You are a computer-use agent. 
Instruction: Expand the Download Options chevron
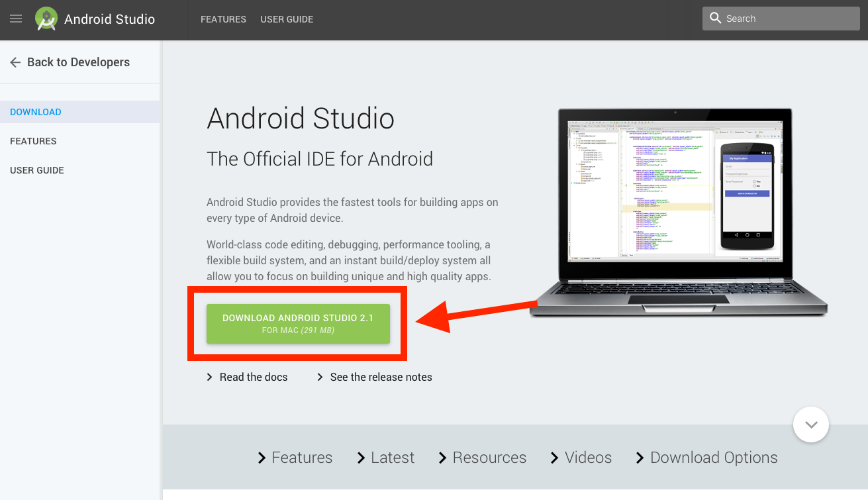pos(640,458)
